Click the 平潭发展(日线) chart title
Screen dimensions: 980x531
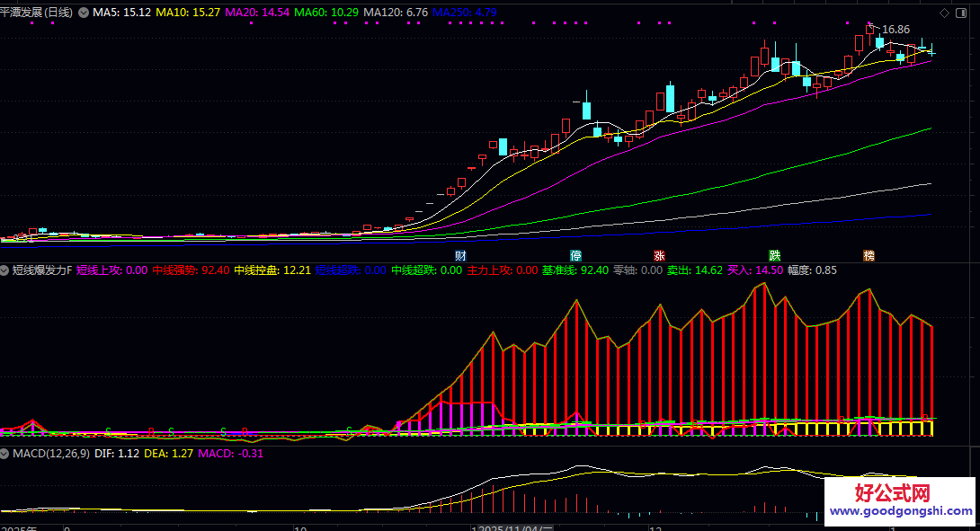click(x=37, y=13)
